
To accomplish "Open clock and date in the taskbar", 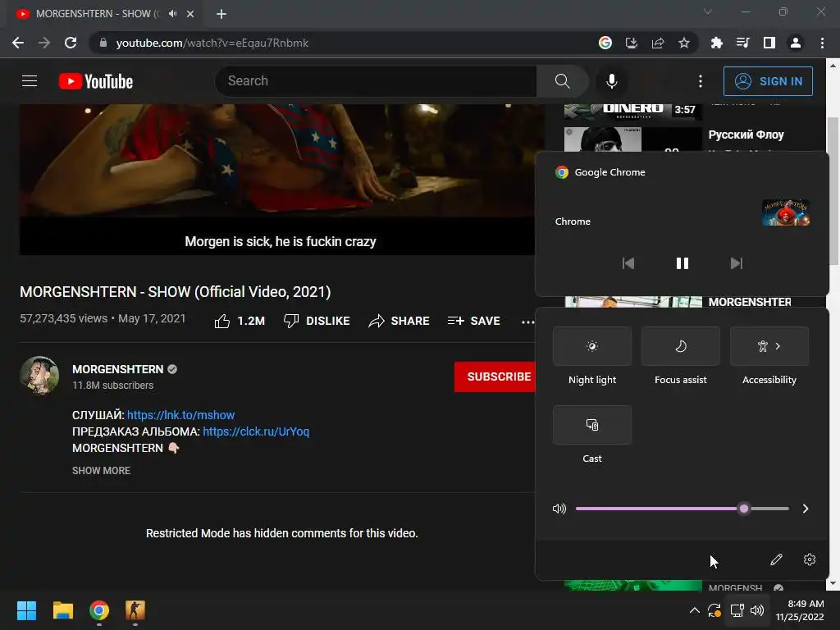I will click(x=800, y=610).
